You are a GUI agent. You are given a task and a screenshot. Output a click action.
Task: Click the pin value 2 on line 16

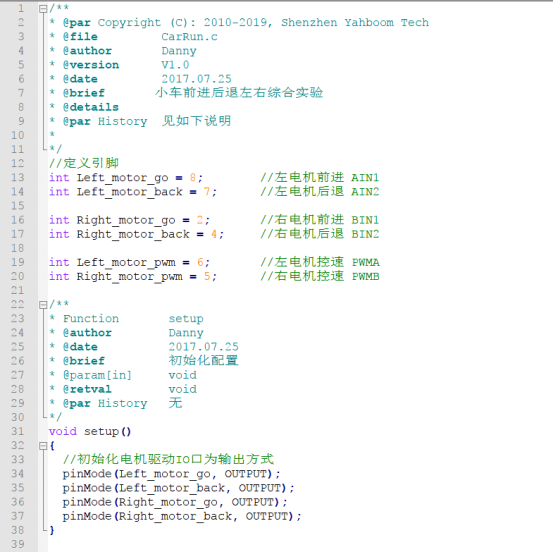click(200, 220)
